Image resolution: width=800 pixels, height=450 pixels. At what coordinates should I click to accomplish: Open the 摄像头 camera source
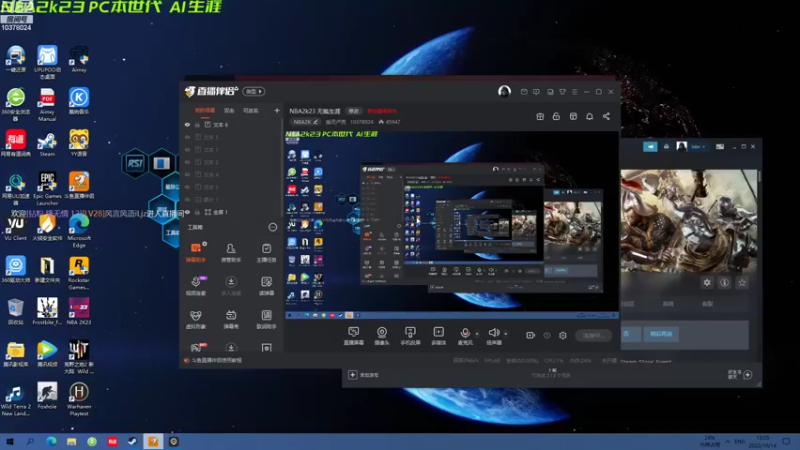coord(382,336)
